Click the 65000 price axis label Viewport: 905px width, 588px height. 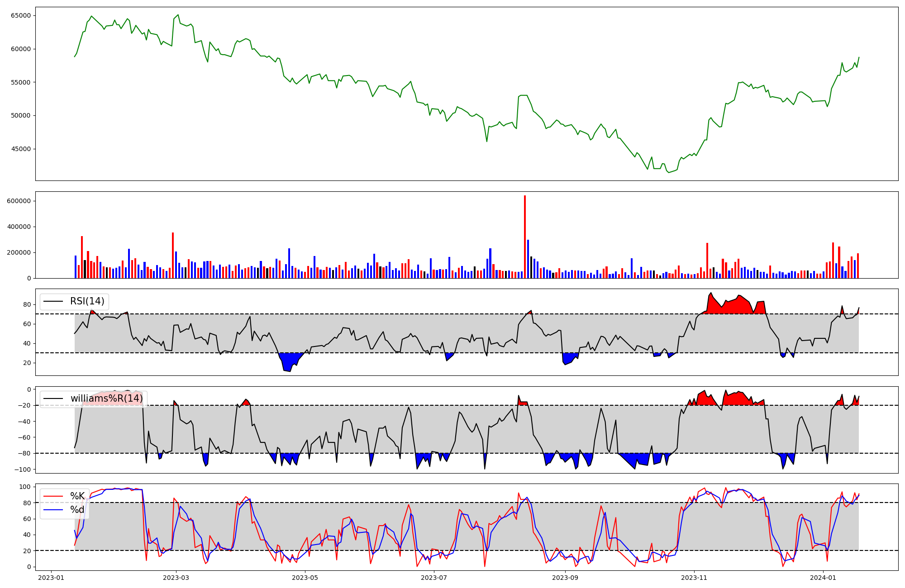[21, 15]
